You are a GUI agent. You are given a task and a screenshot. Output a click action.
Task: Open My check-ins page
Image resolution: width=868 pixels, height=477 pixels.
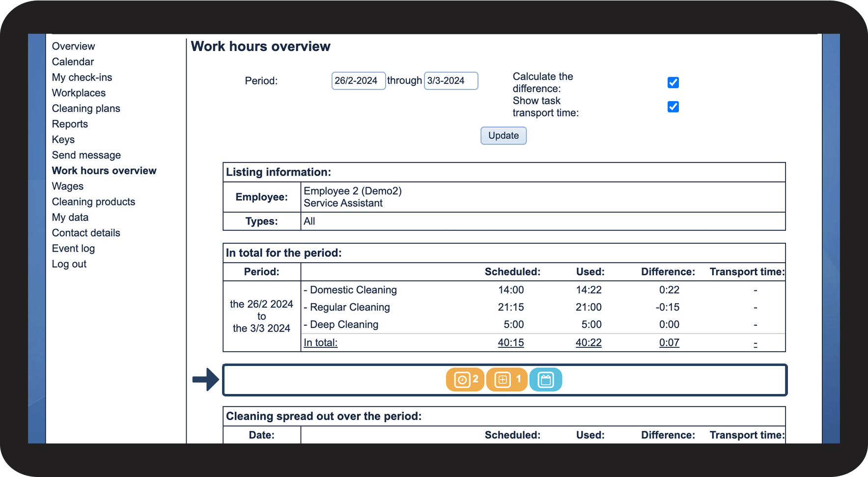coord(82,78)
